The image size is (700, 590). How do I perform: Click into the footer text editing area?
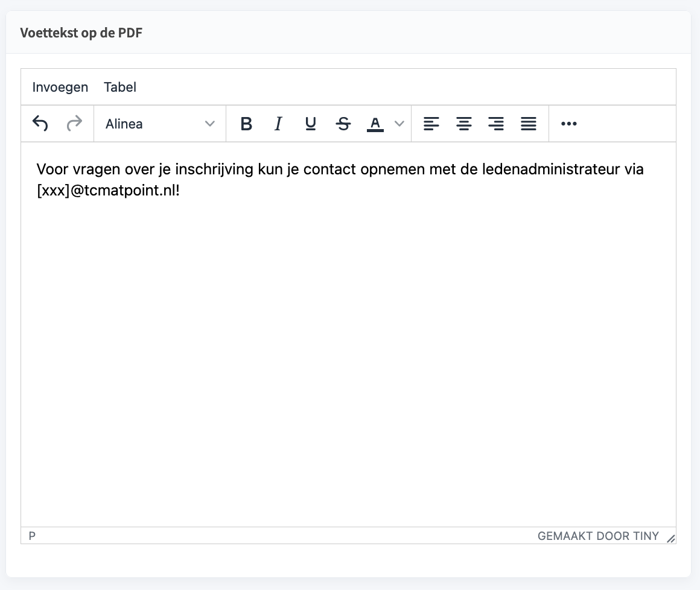pos(348,335)
